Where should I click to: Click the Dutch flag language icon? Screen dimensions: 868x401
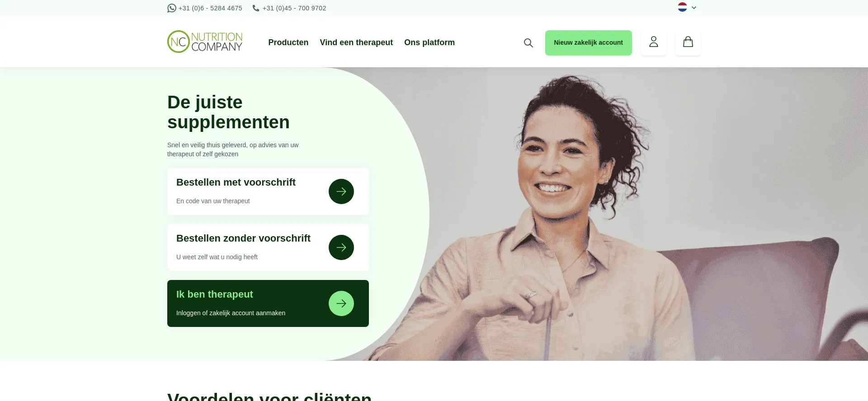682,7
